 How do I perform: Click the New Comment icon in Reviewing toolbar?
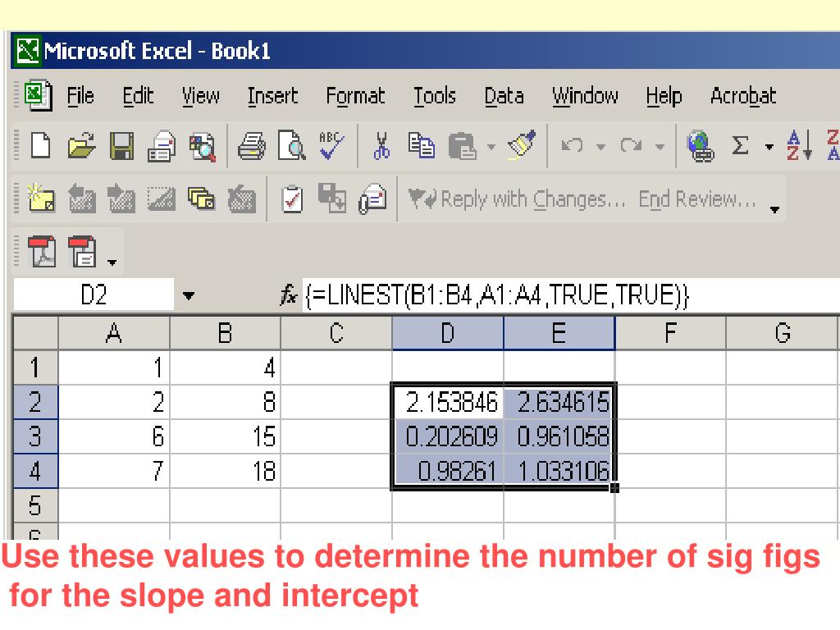click(41, 199)
